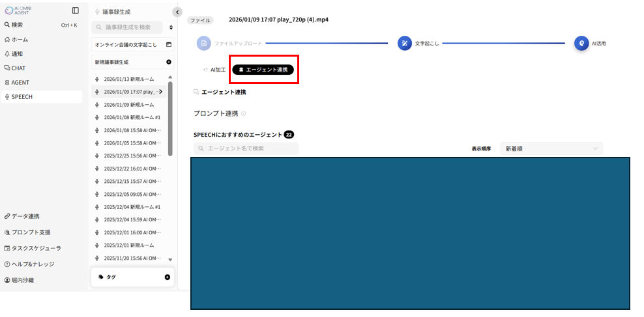Click the 文字起こし step icon
Screen dimensions: 644x317
pyautogui.click(x=404, y=43)
